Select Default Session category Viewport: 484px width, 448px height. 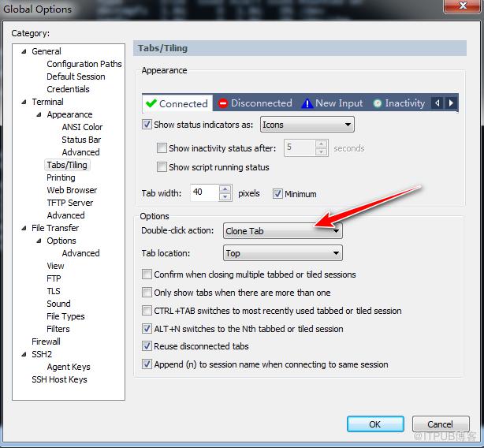76,77
